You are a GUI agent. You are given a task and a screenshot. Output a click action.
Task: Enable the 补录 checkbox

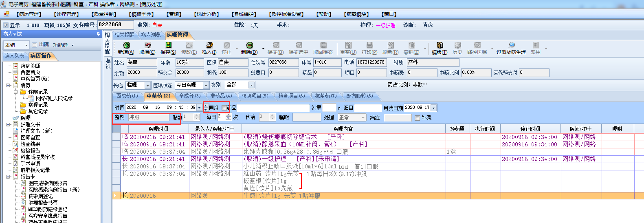point(417,118)
